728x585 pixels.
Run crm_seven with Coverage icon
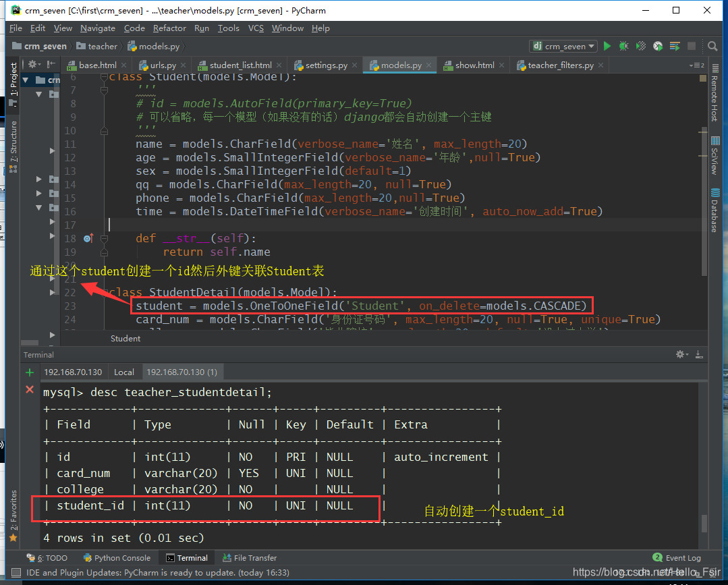(x=641, y=46)
